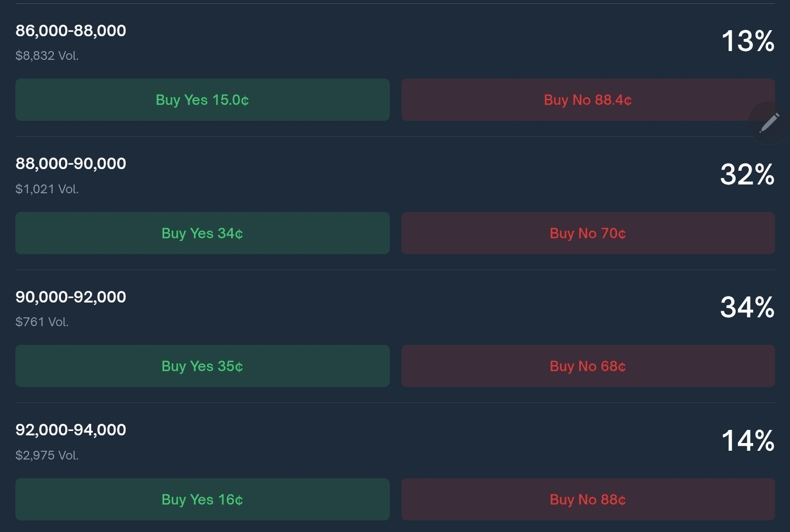Click the 14% probability value
The image size is (790, 532).
coord(747,441)
